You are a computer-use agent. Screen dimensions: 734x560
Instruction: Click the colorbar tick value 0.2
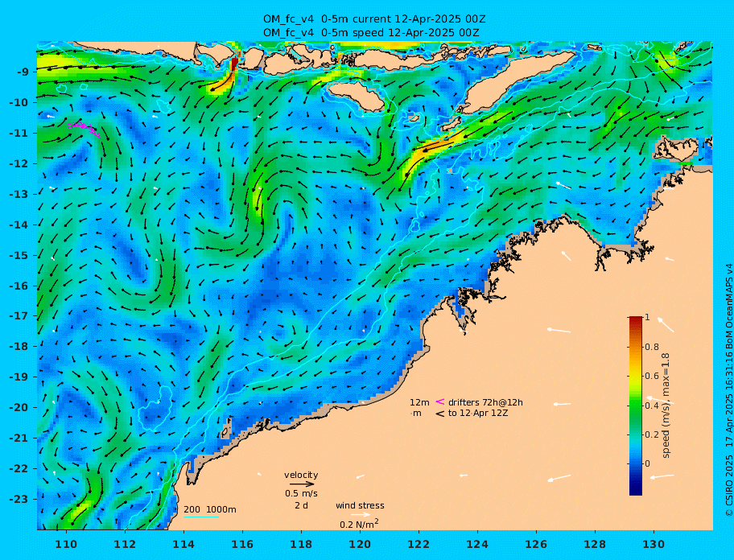[x=652, y=434]
